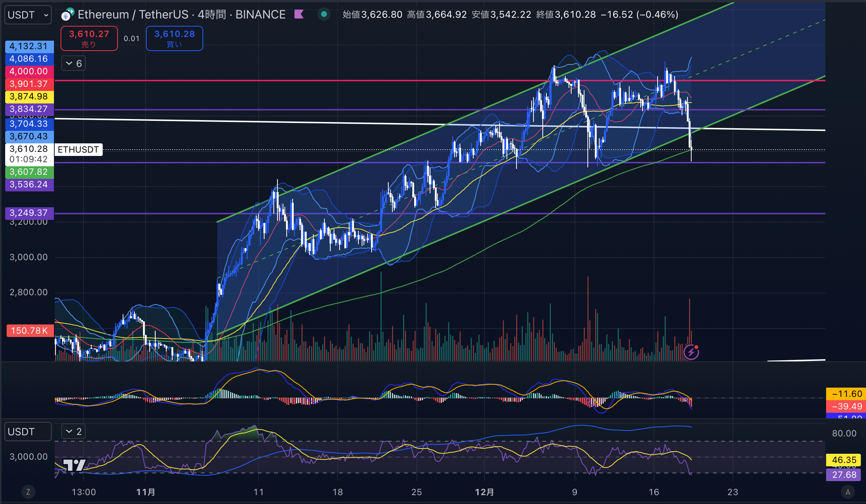
Task: Click the purple flag icon beside BINANCE
Action: coord(299,14)
